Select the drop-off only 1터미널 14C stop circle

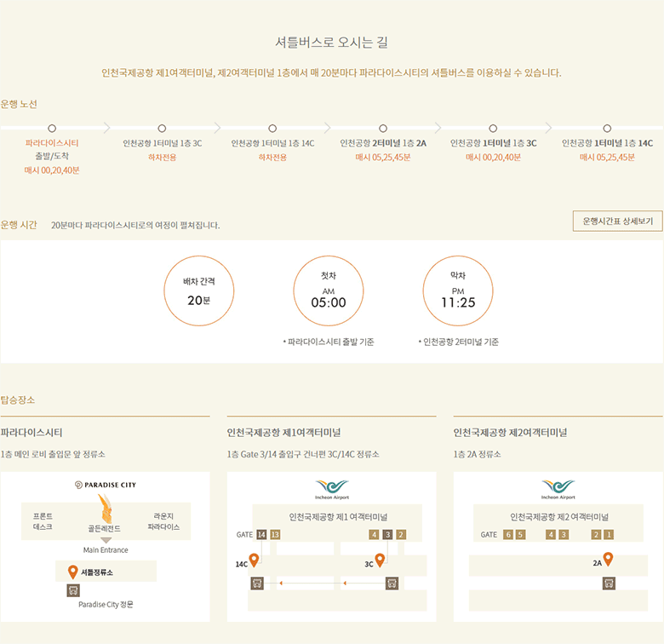(x=272, y=128)
